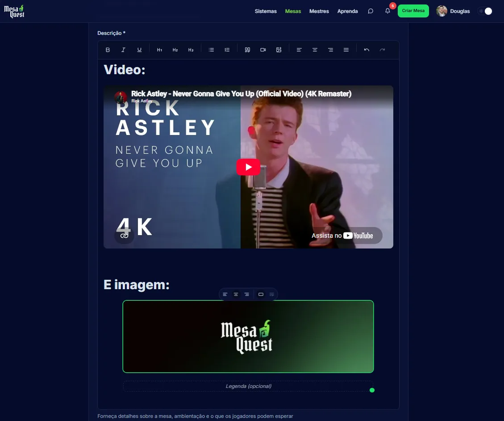Set text to Heading 1
Image resolution: width=504 pixels, height=421 pixels.
pos(159,50)
